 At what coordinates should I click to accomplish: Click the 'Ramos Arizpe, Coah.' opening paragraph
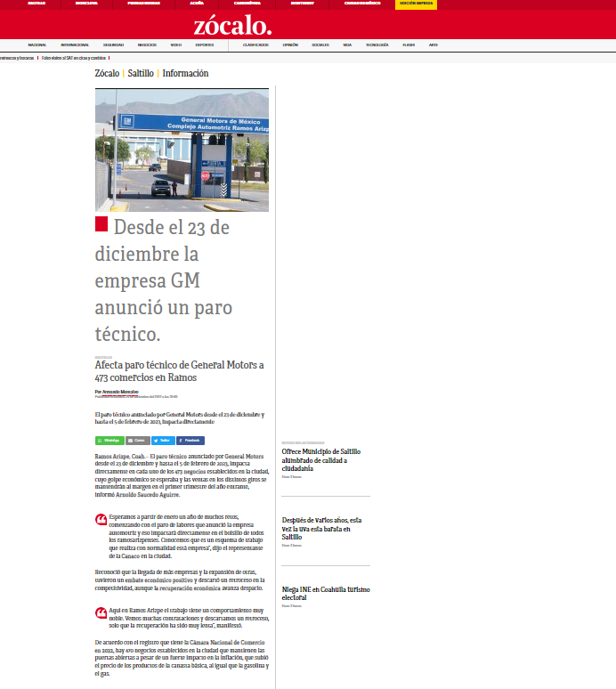(182, 475)
